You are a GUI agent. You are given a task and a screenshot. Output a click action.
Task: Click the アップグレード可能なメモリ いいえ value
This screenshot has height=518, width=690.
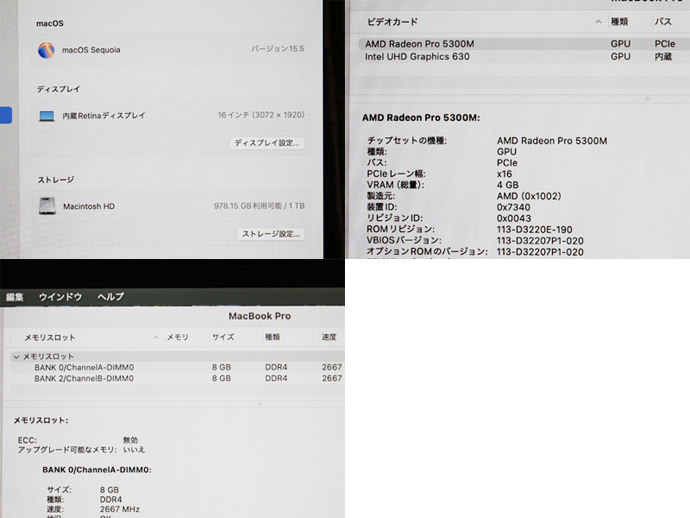pyautogui.click(x=134, y=449)
